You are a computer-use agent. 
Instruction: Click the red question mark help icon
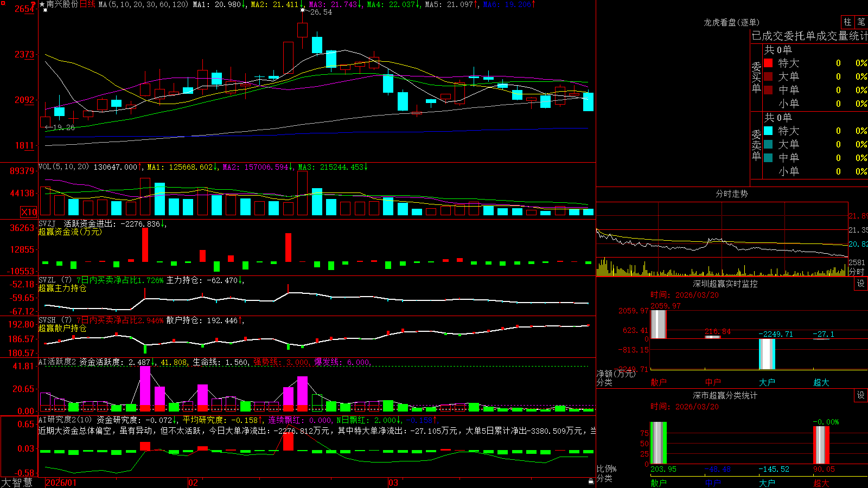tap(34, 4)
